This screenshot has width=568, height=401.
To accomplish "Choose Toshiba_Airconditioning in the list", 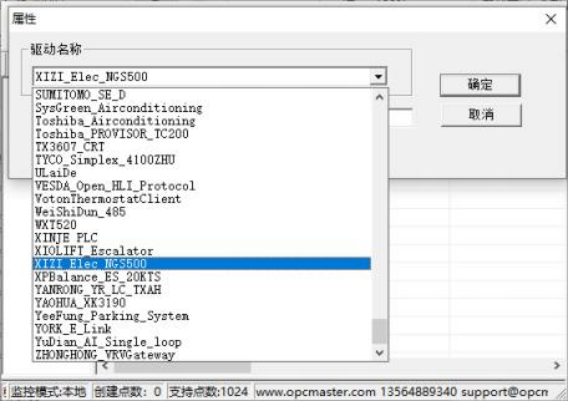I will [x=201, y=121].
